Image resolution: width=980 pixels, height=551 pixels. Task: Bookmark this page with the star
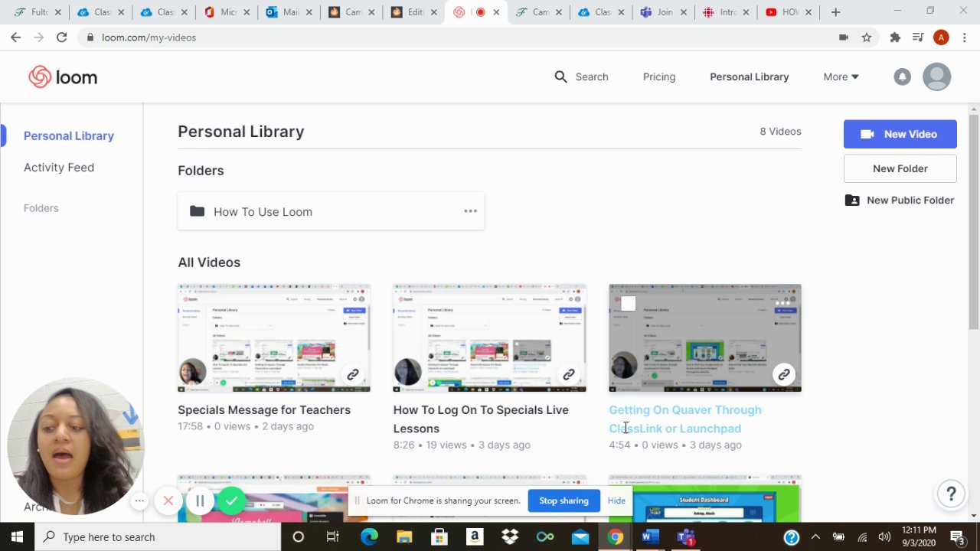coord(867,37)
